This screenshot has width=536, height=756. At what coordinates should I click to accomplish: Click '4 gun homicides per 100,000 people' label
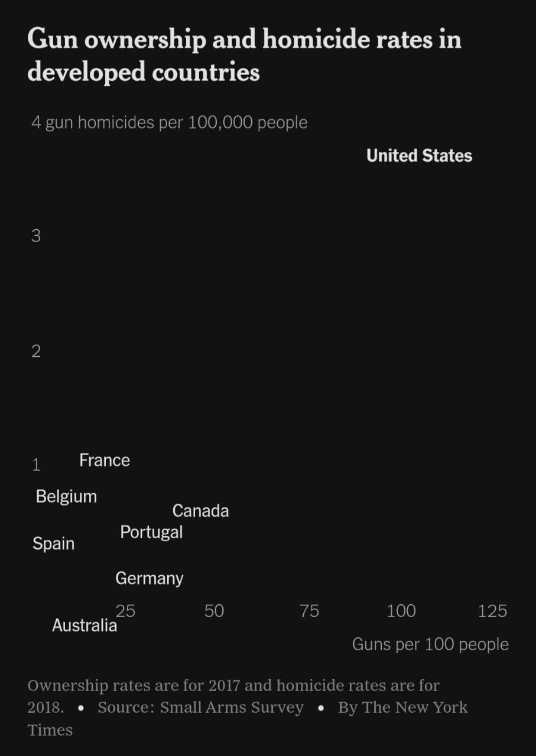tap(169, 123)
